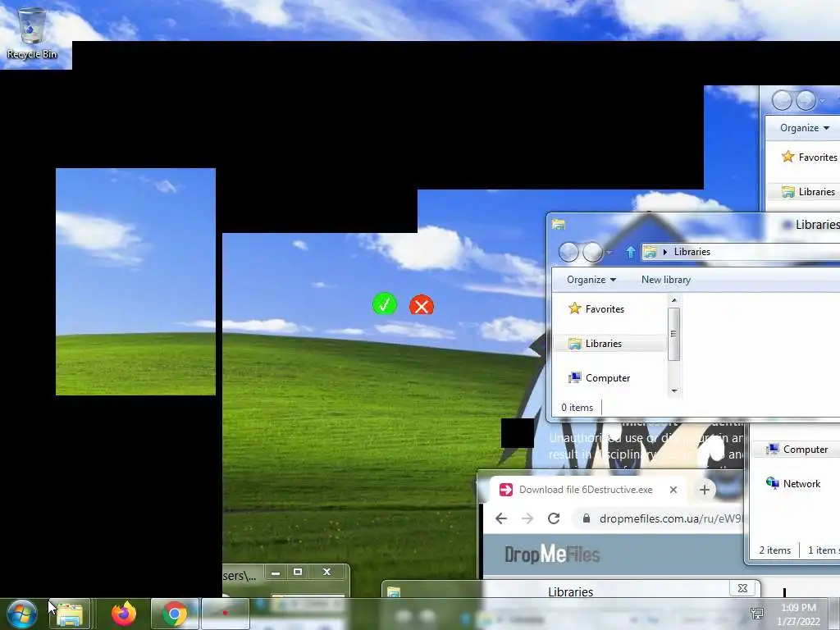This screenshot has height=630, width=840.
Task: Open a new Chrome tab with plus button
Action: [705, 490]
